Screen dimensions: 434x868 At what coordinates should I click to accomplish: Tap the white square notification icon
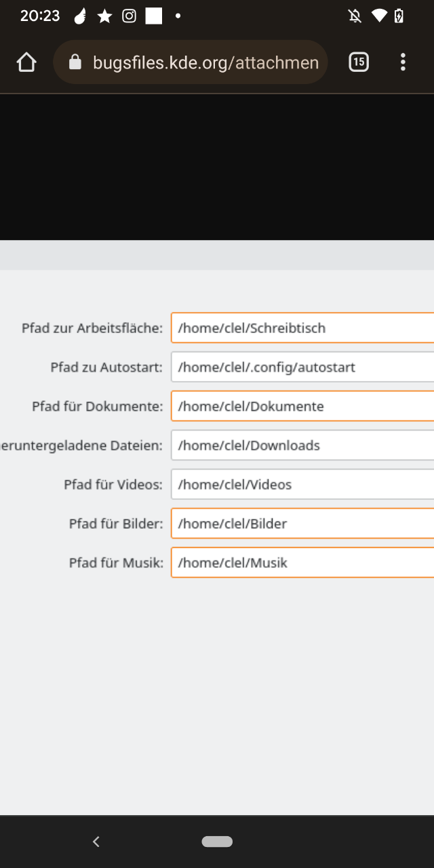(x=154, y=16)
